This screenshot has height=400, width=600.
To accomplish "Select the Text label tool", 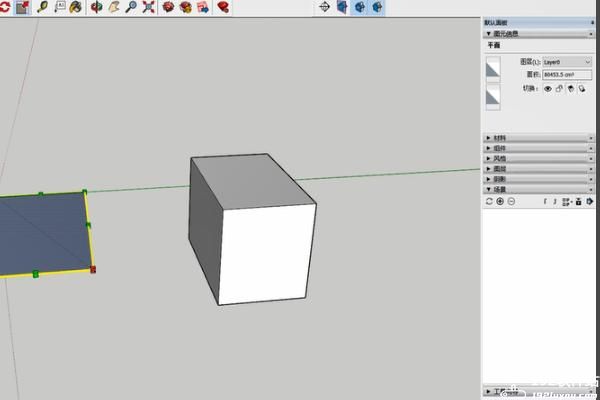I will 60,7.
